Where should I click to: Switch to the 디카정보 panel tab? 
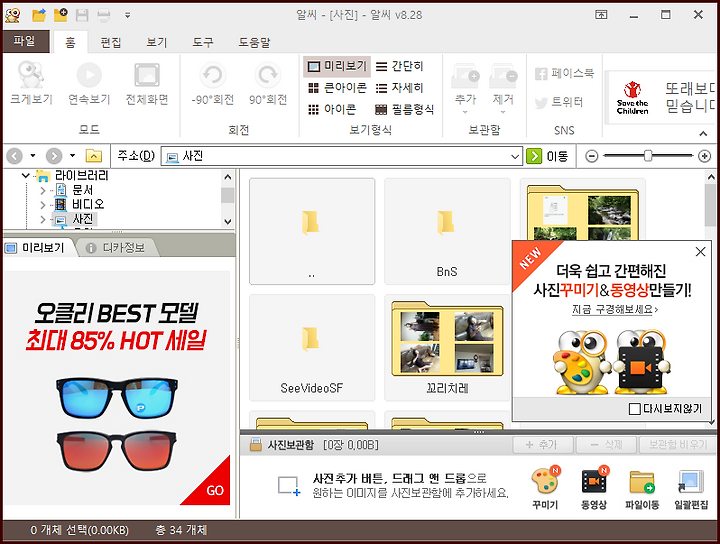pos(117,248)
